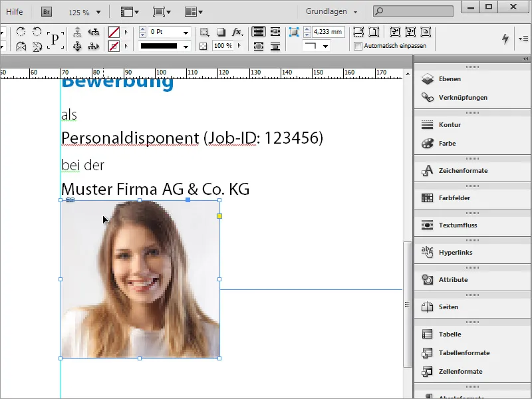Open the view options dropdown
The width and height of the screenshot is (532, 399).
point(130,12)
